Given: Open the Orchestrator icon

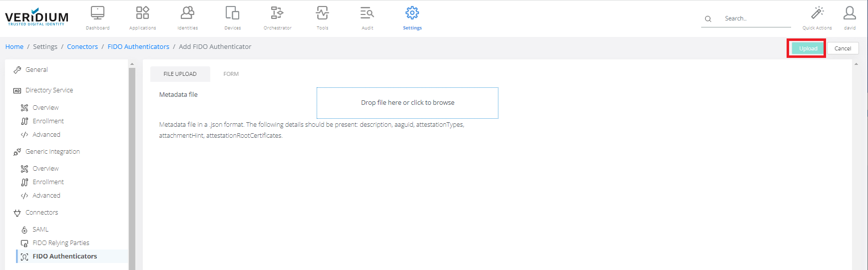Looking at the screenshot, I should click(277, 13).
